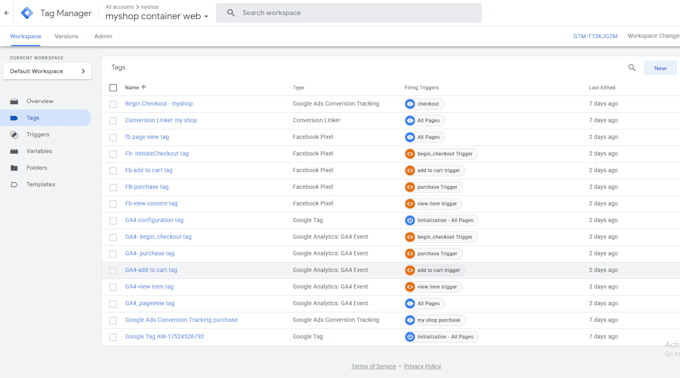Image resolution: width=680 pixels, height=378 pixels.
Task: Expand the Default Workspace selector
Action: 47,71
